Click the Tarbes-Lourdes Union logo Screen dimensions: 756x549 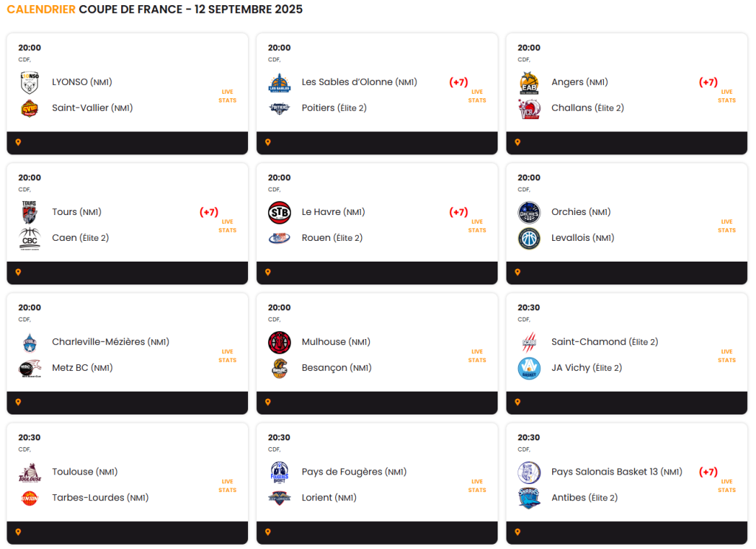30,498
